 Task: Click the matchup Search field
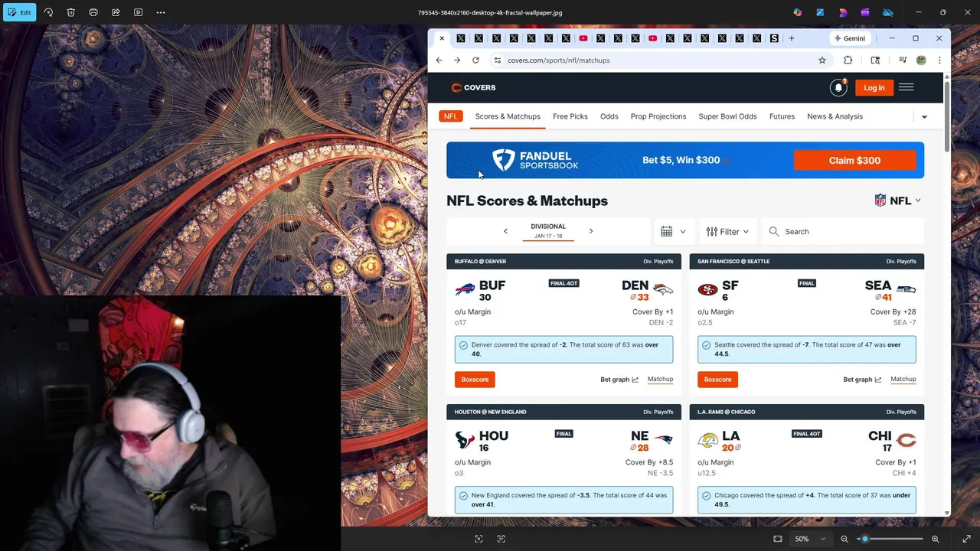pyautogui.click(x=843, y=231)
